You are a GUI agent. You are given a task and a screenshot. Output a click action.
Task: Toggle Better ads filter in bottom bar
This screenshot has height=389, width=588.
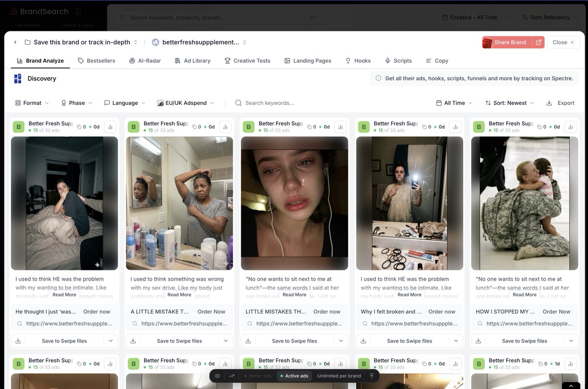pyautogui.click(x=257, y=376)
